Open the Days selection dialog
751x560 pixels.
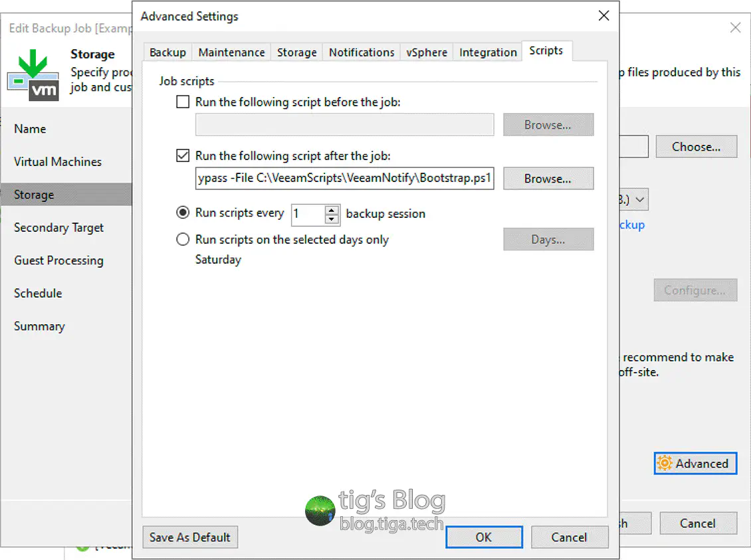pyautogui.click(x=548, y=239)
